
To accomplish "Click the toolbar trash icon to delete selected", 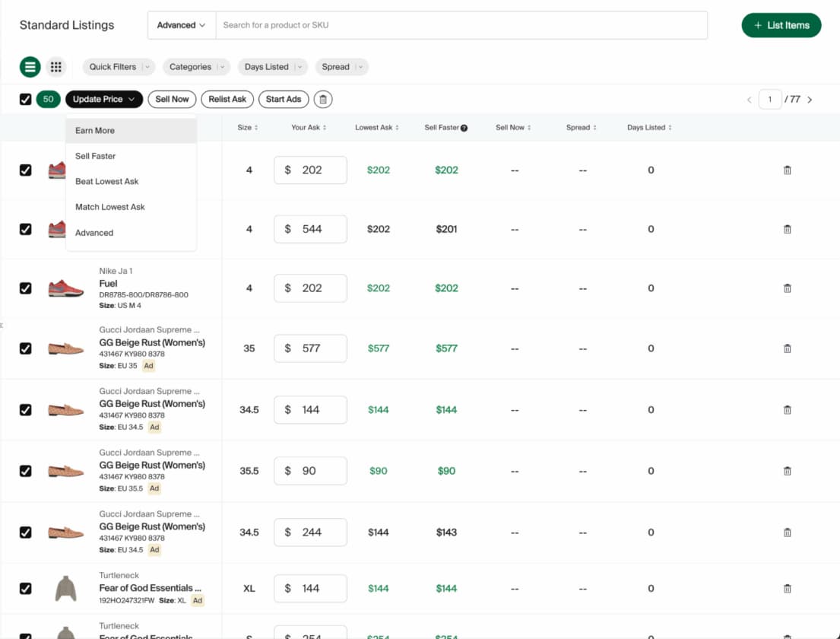I will click(323, 99).
